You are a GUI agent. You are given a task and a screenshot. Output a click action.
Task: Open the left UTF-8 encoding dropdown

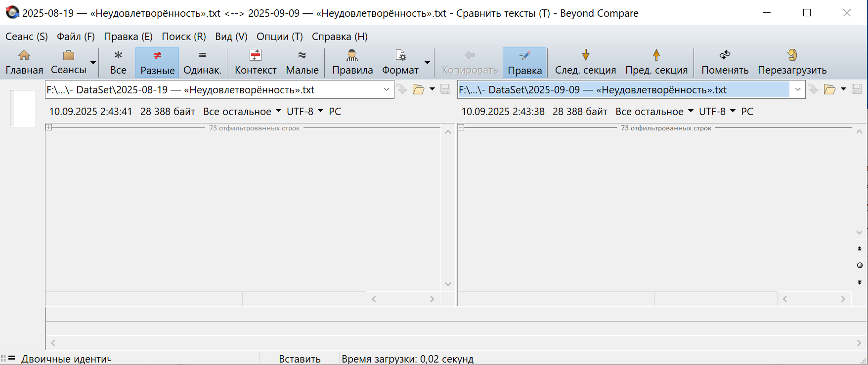click(x=304, y=112)
